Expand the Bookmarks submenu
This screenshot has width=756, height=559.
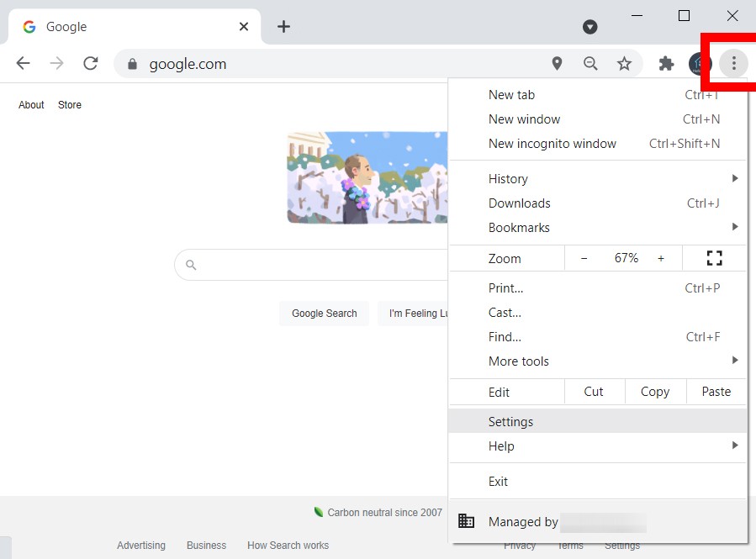598,228
